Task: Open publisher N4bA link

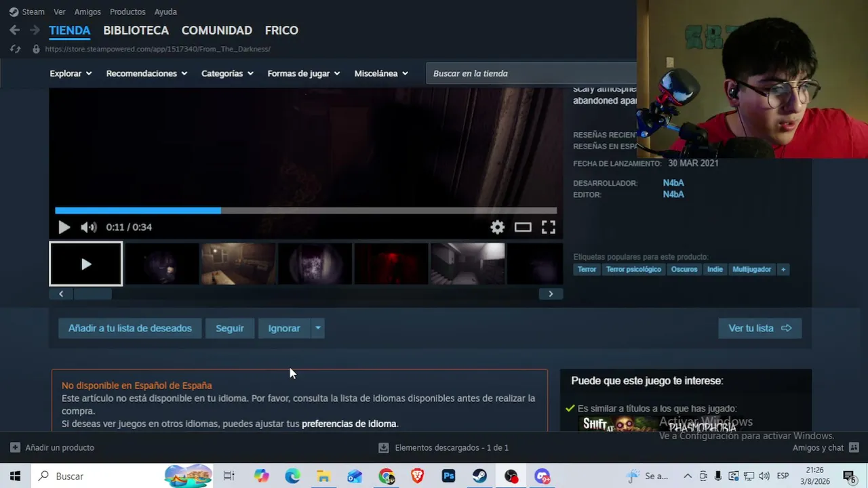Action: click(x=673, y=195)
